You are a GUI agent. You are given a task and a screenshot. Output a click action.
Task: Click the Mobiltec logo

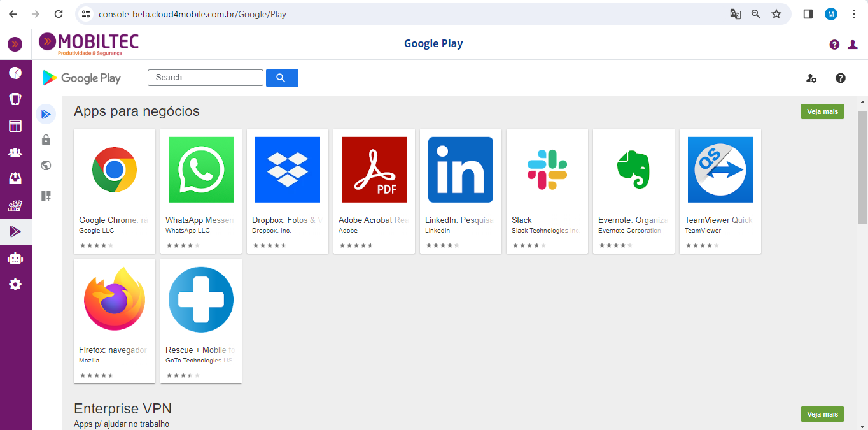(x=88, y=44)
